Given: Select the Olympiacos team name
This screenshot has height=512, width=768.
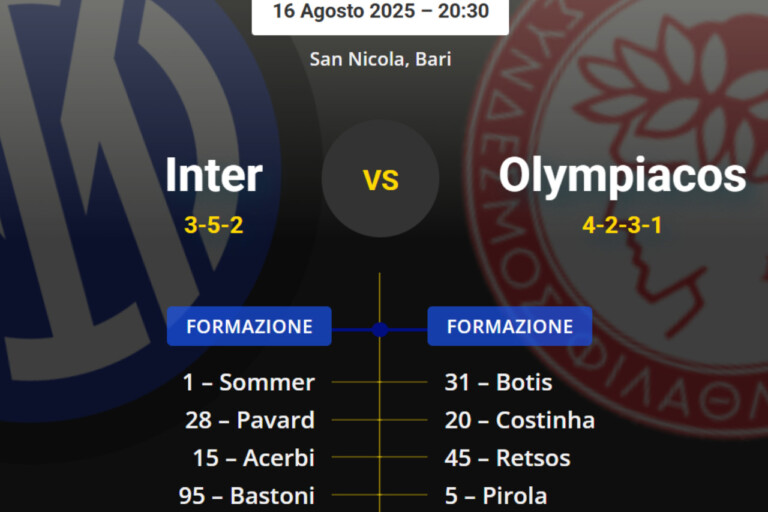Looking at the screenshot, I should [x=622, y=175].
